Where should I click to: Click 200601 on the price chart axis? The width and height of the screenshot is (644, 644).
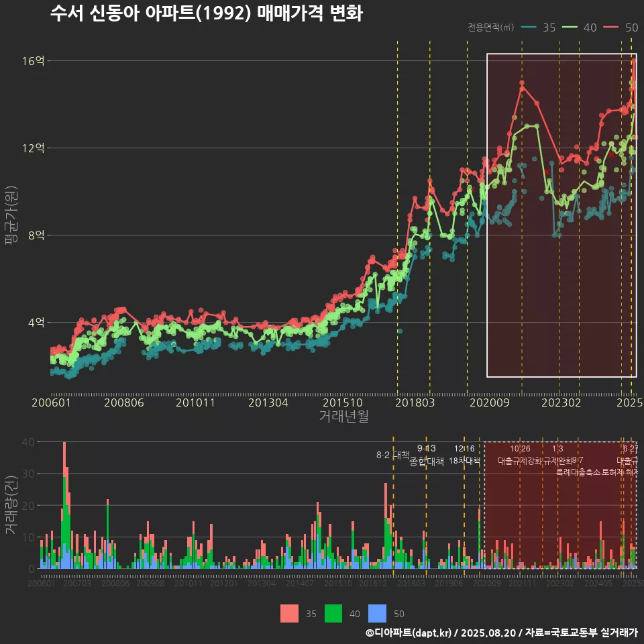point(52,402)
